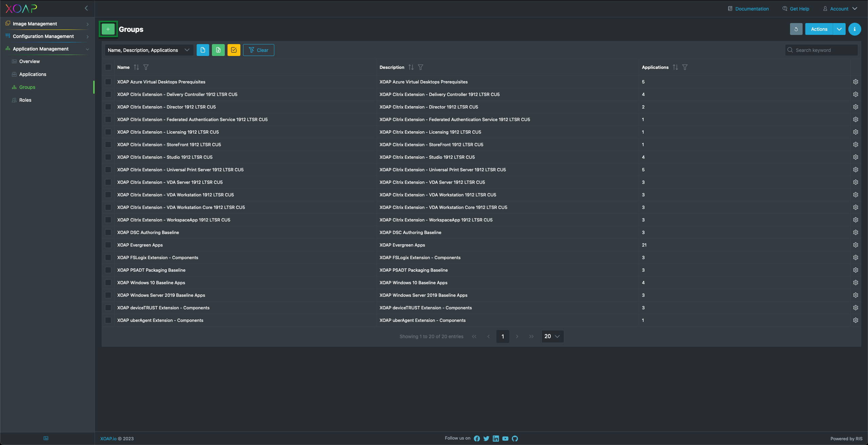
Task: Select Groups in the sidebar
Action: pos(27,87)
